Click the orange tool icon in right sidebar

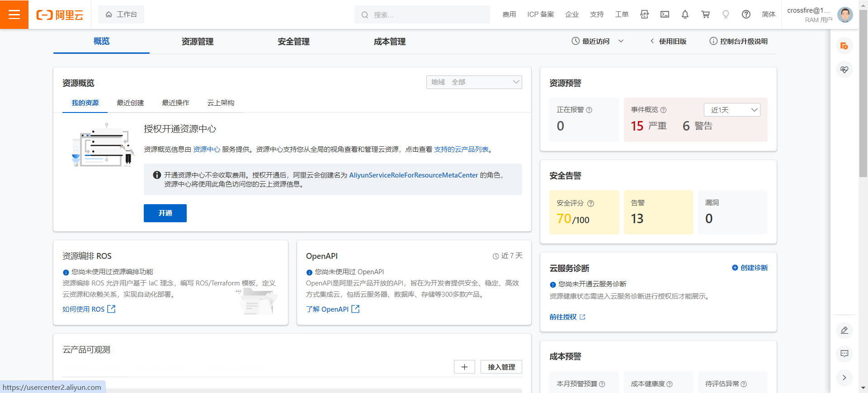tap(844, 46)
